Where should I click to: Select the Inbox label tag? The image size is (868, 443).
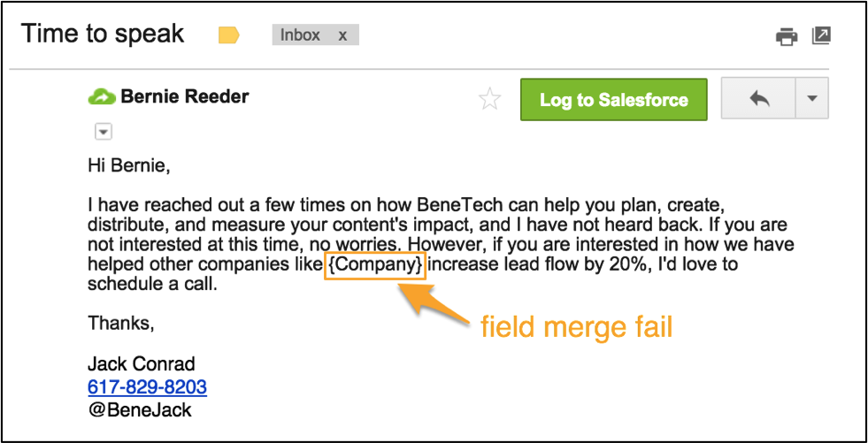tap(300, 35)
